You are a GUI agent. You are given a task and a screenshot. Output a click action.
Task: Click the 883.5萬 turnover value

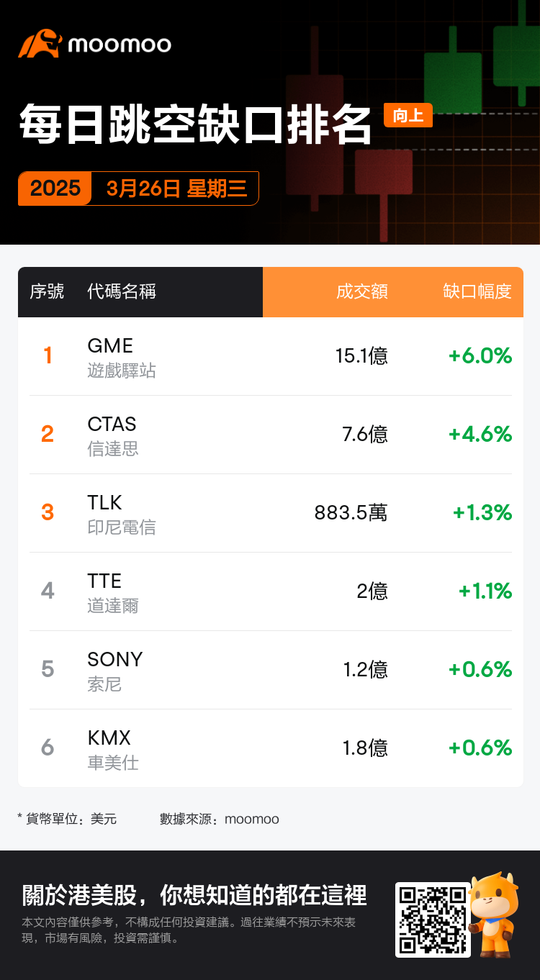pyautogui.click(x=351, y=513)
